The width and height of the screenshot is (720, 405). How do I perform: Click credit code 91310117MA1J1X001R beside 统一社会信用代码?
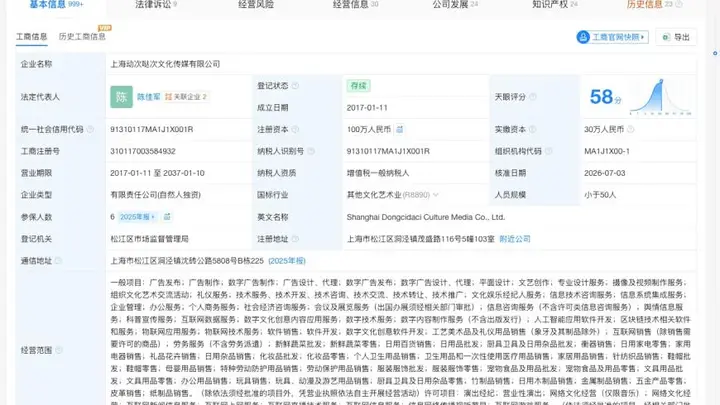[152, 129]
